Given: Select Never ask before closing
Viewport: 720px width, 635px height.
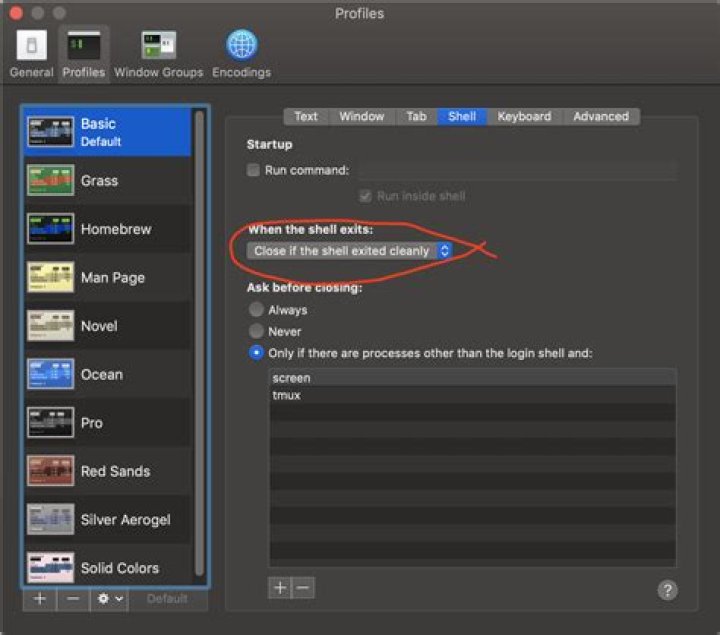Looking at the screenshot, I should point(256,331).
